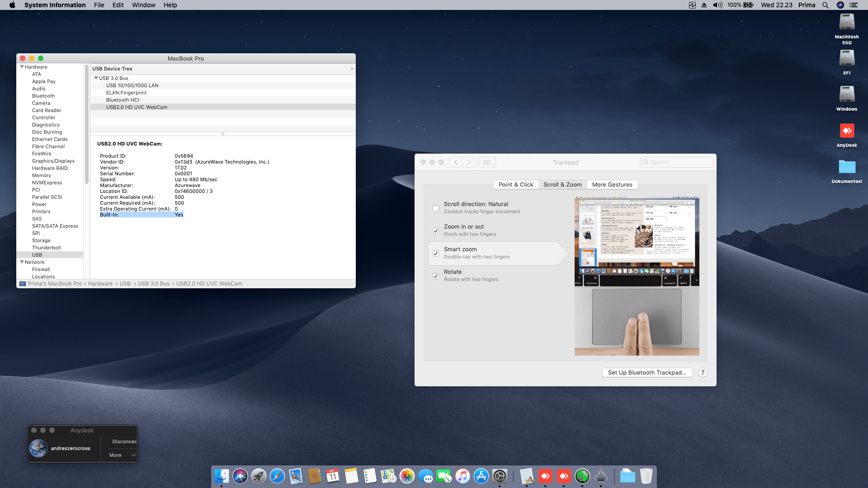Open Safari from the dock

(x=277, y=476)
